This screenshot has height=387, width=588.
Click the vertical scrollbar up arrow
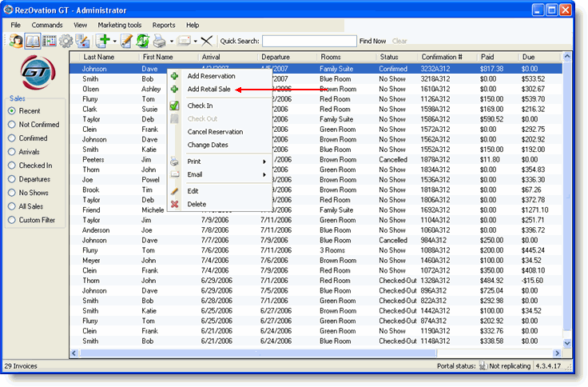click(567, 57)
